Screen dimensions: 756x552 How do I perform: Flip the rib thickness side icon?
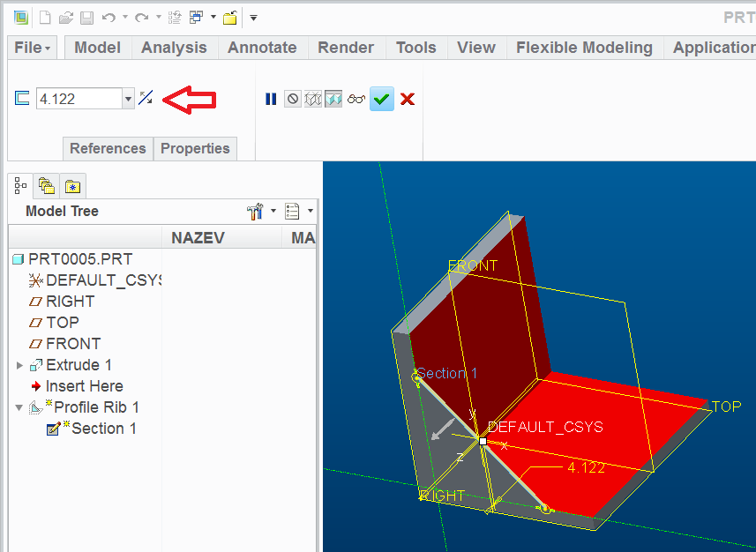[146, 98]
